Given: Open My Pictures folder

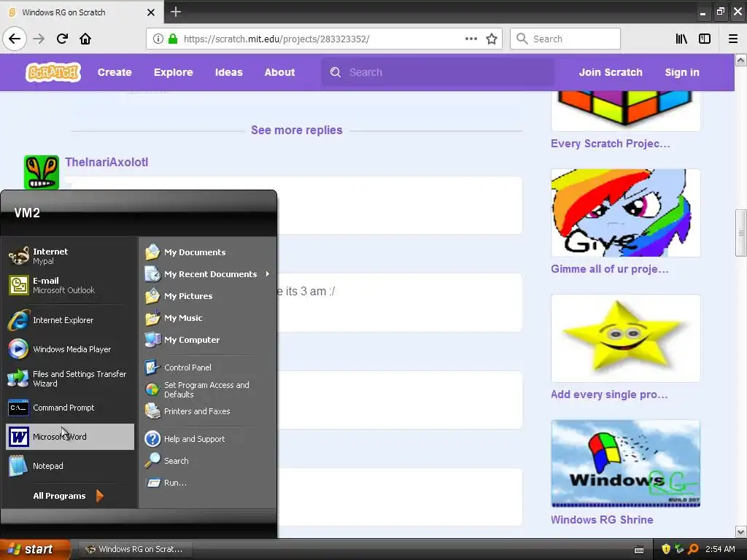Looking at the screenshot, I should click(x=207, y=296).
